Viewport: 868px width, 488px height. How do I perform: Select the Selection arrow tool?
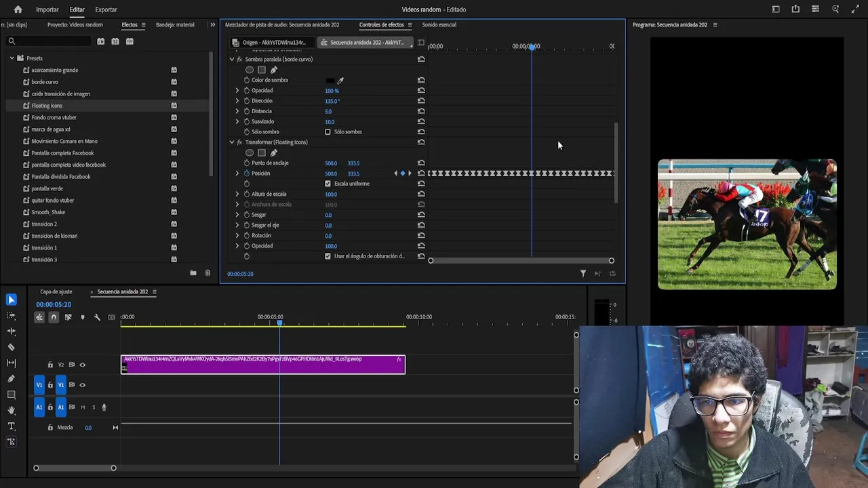pos(11,300)
